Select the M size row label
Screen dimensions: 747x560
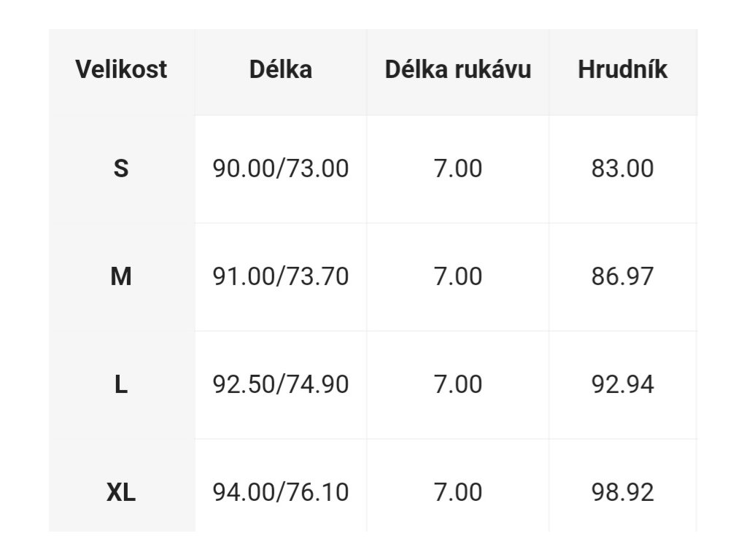121,276
